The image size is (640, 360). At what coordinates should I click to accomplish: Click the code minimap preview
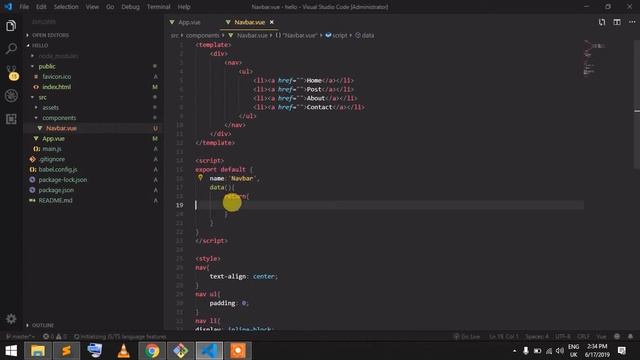[594, 57]
